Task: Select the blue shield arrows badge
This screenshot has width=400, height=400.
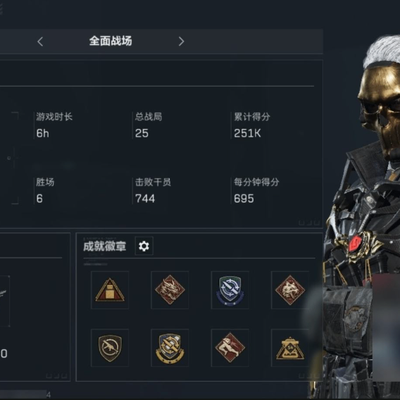Action: coord(230,290)
